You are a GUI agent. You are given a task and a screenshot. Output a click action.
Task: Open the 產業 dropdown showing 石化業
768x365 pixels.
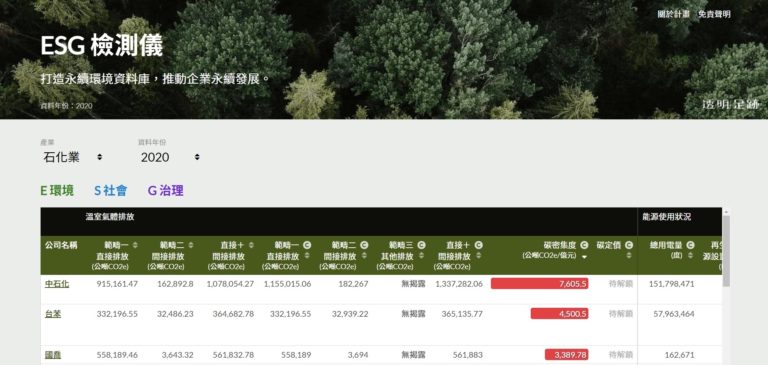click(72, 157)
